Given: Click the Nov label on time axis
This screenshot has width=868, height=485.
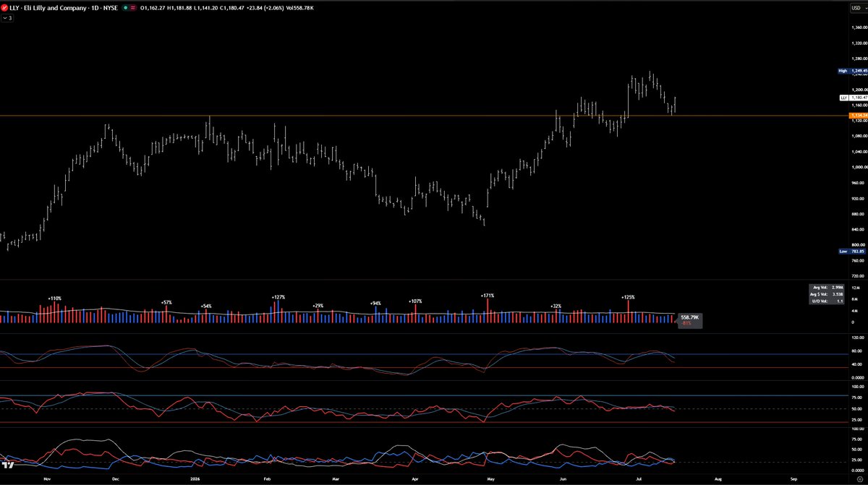Looking at the screenshot, I should (x=48, y=478).
